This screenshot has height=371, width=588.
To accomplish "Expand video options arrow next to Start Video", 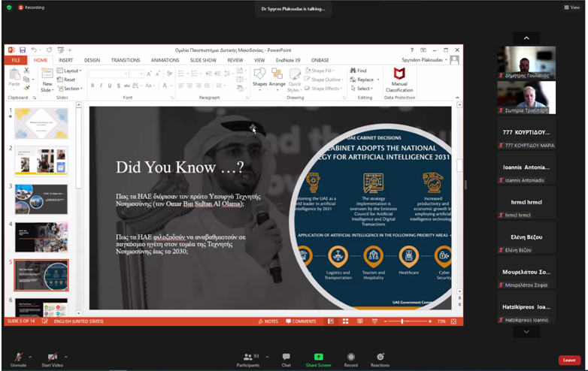I will point(66,357).
